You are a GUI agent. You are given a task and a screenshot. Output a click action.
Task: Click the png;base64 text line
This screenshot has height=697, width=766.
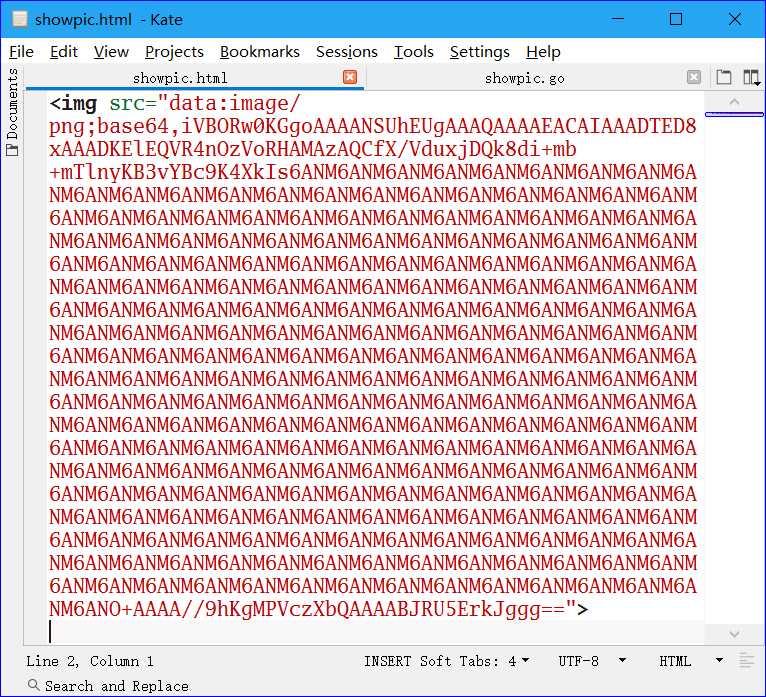click(x=373, y=127)
